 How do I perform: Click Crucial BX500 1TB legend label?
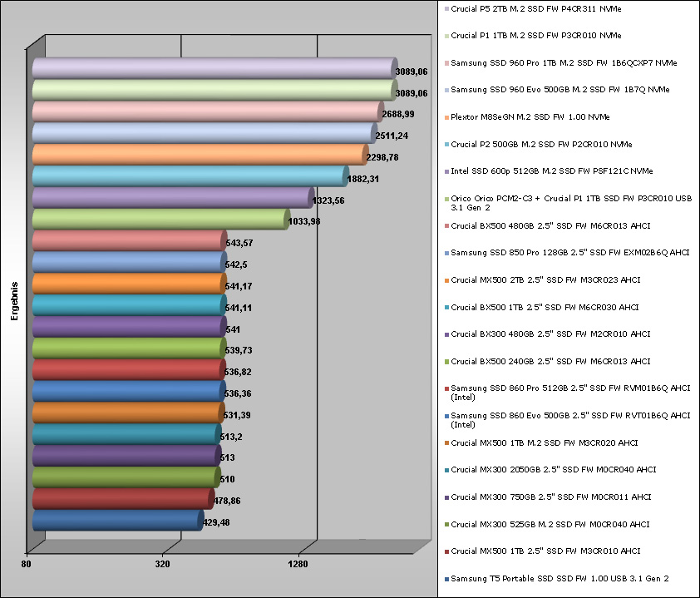click(545, 308)
